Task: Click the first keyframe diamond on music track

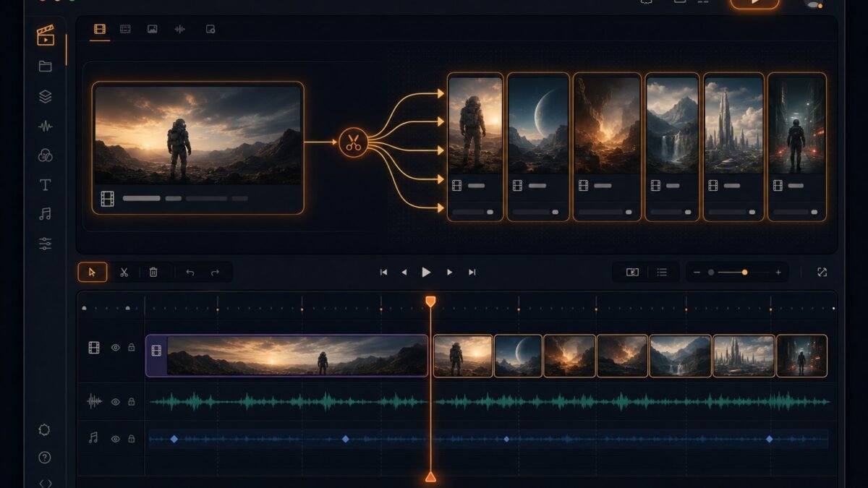Action: pos(174,439)
